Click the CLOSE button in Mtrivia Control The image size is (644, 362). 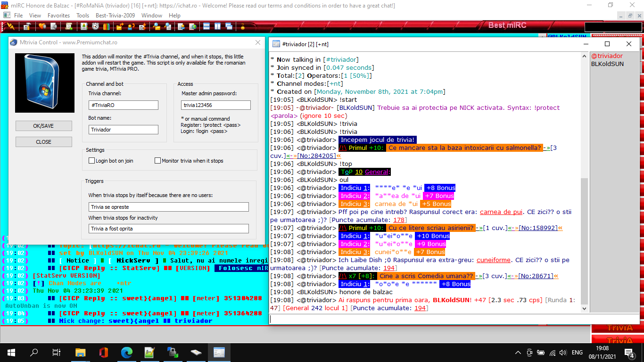[x=44, y=142]
